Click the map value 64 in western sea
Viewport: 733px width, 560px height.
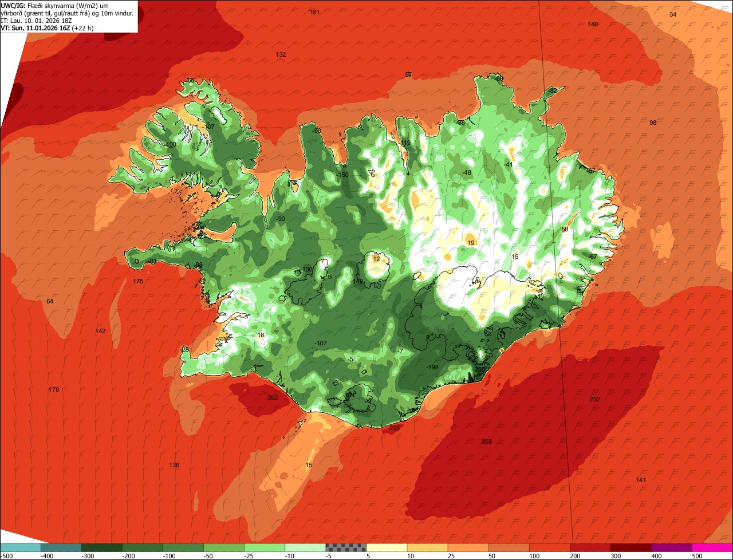(50, 301)
